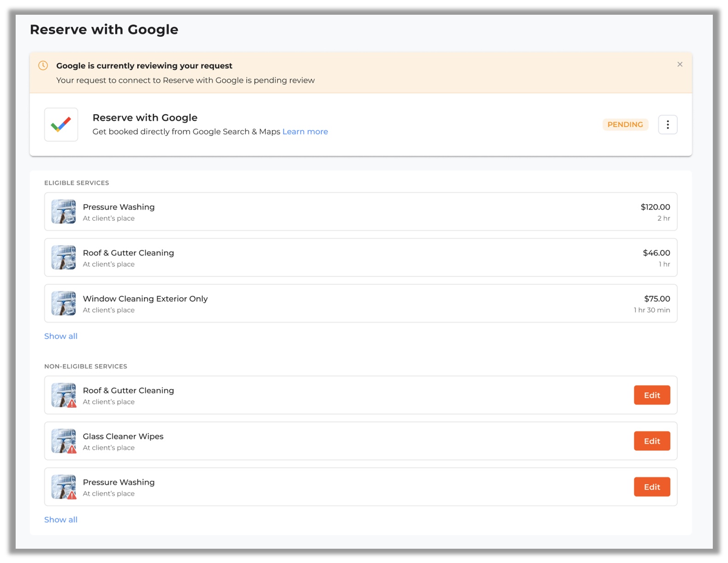Click the $120.00 price of Pressure Washing
728x563 pixels.
tap(655, 207)
